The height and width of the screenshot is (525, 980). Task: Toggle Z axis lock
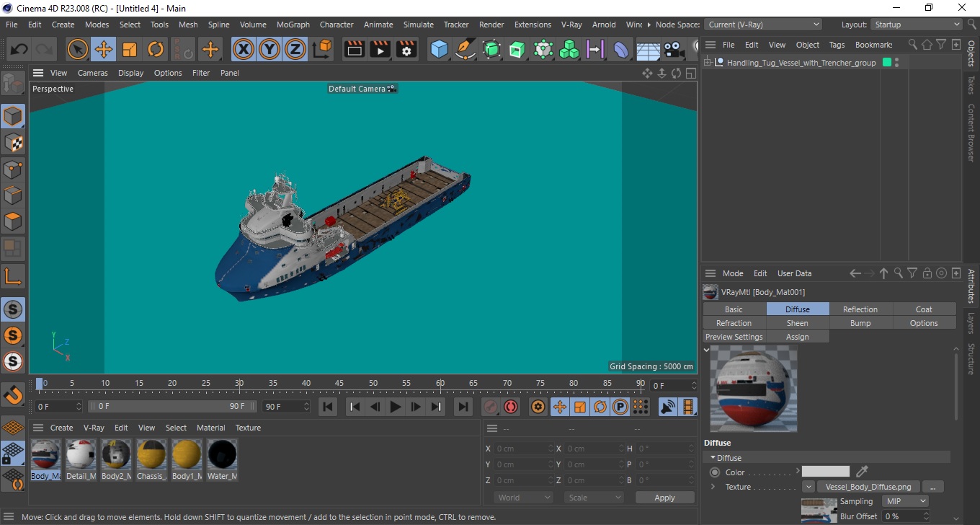[295, 50]
